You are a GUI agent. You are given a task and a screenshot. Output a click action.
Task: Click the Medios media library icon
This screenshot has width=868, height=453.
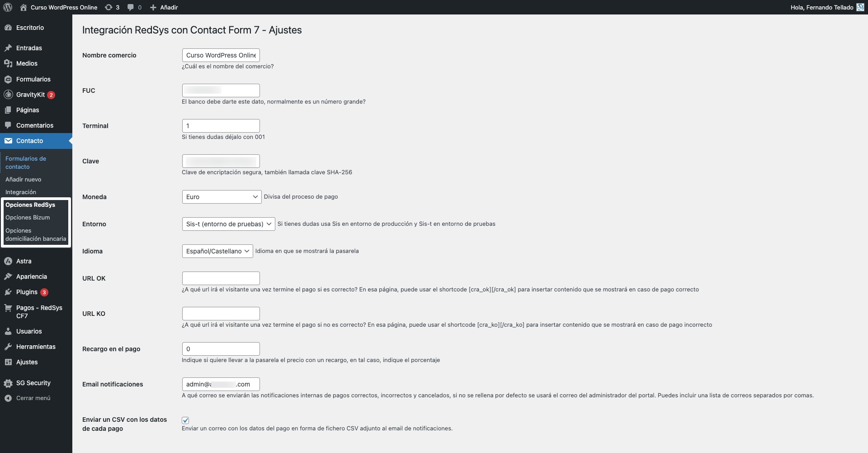pyautogui.click(x=8, y=63)
